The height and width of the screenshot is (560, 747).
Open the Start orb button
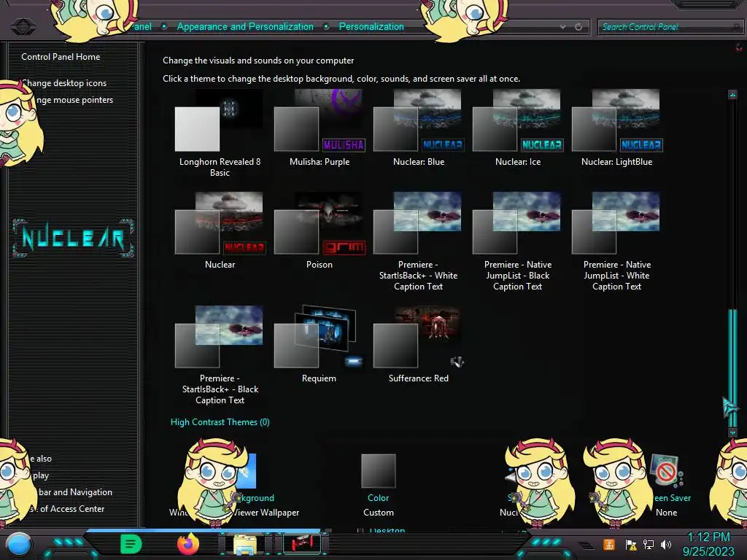[18, 544]
